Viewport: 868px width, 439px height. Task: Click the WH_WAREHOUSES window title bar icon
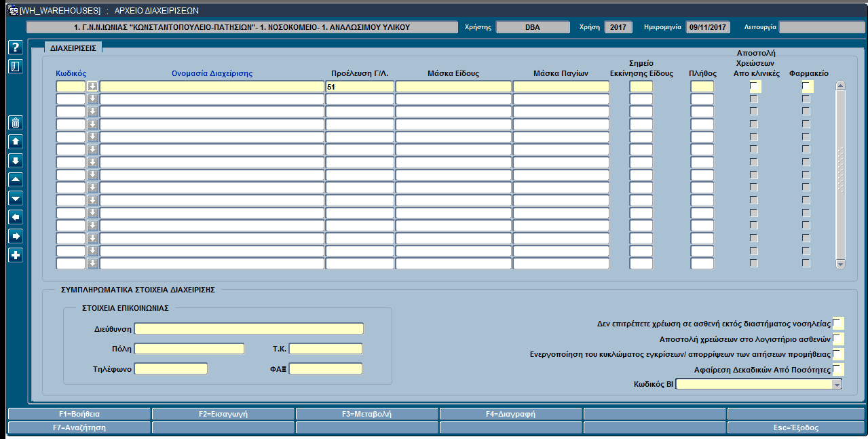12,11
